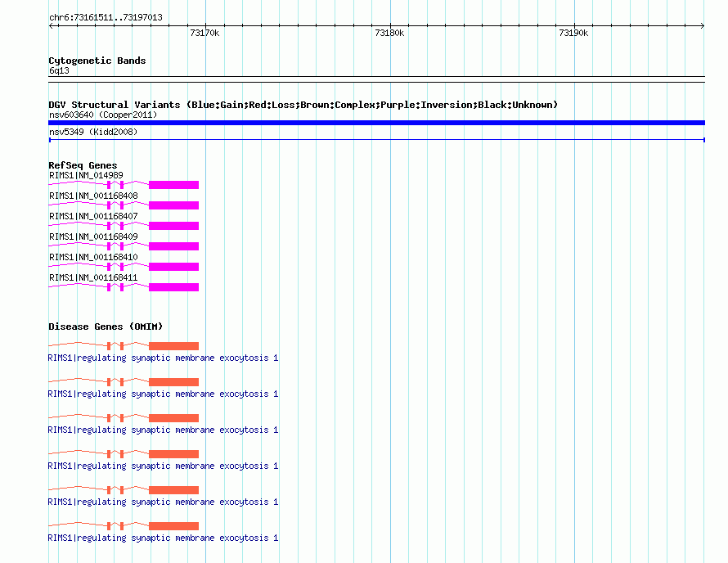Click the magenta exon block of NM_001168410
728x563 pixels.
(173, 267)
